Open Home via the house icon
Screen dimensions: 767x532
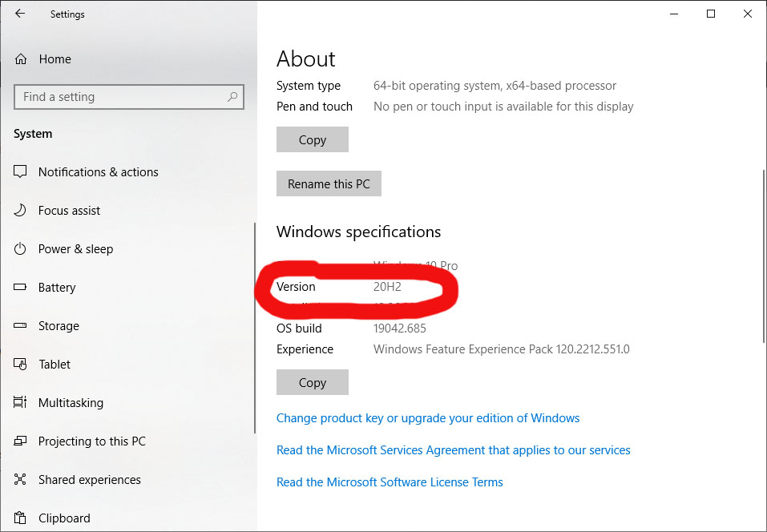pos(21,59)
